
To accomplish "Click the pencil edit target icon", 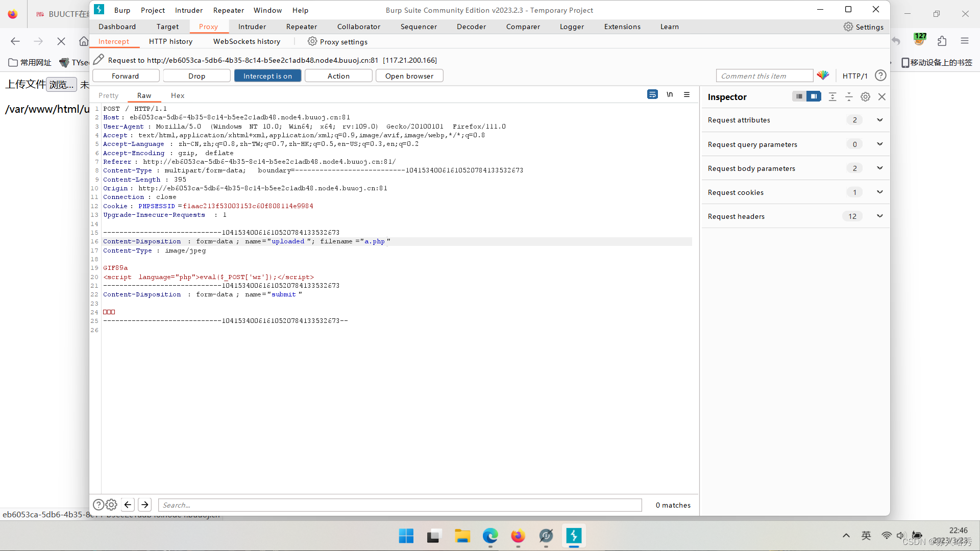I will [99, 60].
